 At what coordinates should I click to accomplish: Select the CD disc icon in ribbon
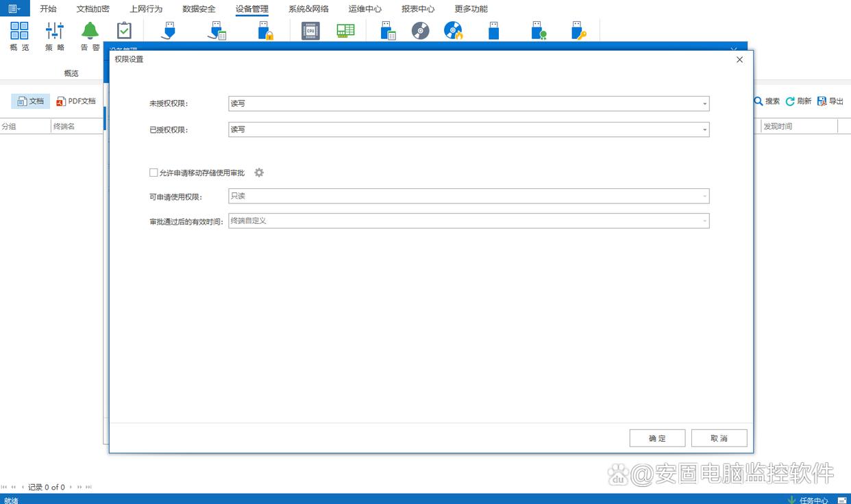[x=420, y=31]
